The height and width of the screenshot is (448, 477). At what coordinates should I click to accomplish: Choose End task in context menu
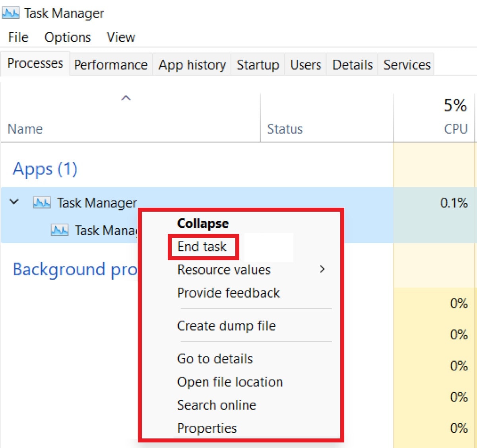[202, 247]
